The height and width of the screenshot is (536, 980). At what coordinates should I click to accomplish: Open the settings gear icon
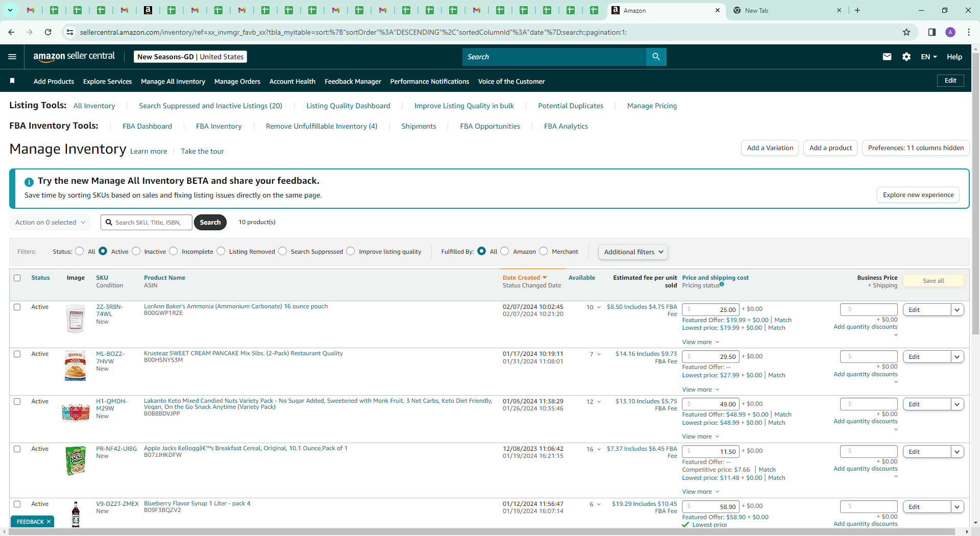click(906, 57)
